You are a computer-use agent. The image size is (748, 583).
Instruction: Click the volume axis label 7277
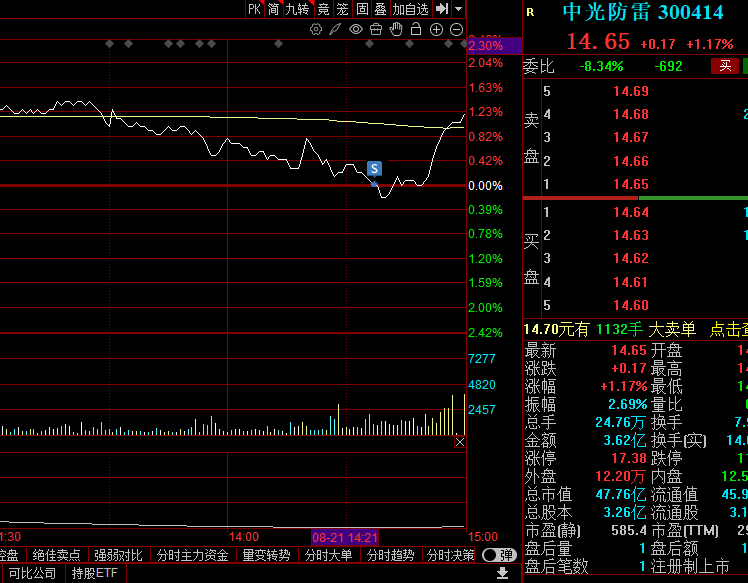pyautogui.click(x=482, y=359)
